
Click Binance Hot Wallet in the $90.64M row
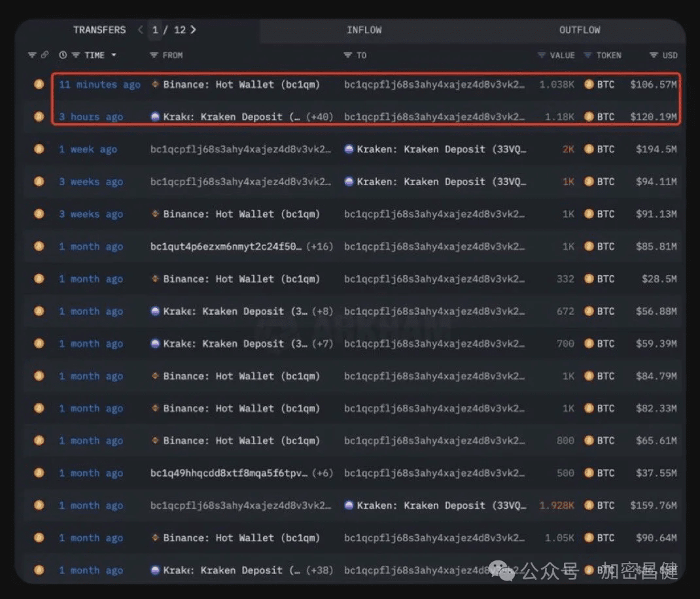[241, 538]
